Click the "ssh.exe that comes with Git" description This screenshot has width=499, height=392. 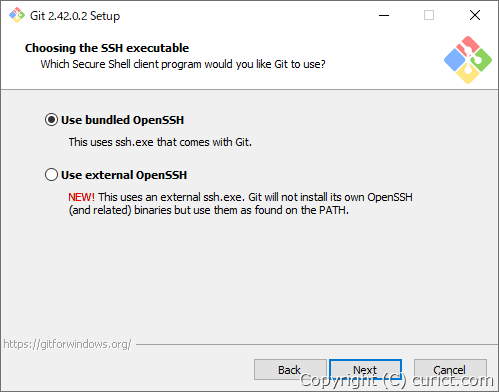[x=160, y=142]
